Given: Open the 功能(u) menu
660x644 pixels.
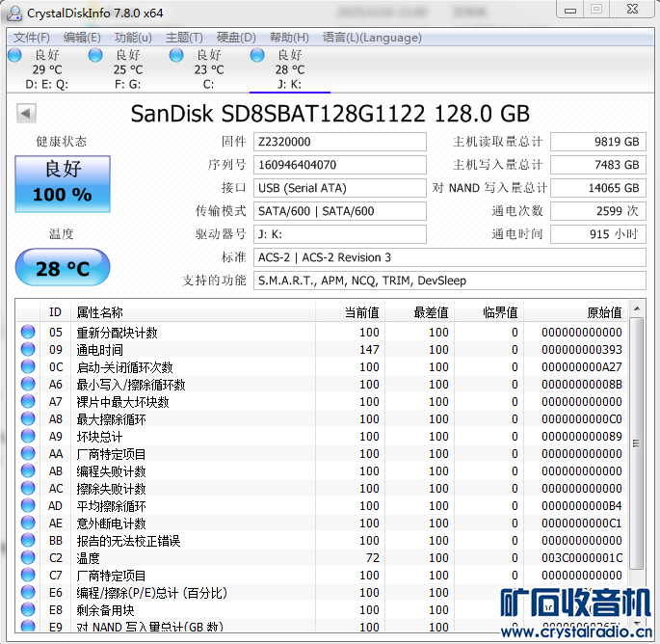Looking at the screenshot, I should click(133, 38).
